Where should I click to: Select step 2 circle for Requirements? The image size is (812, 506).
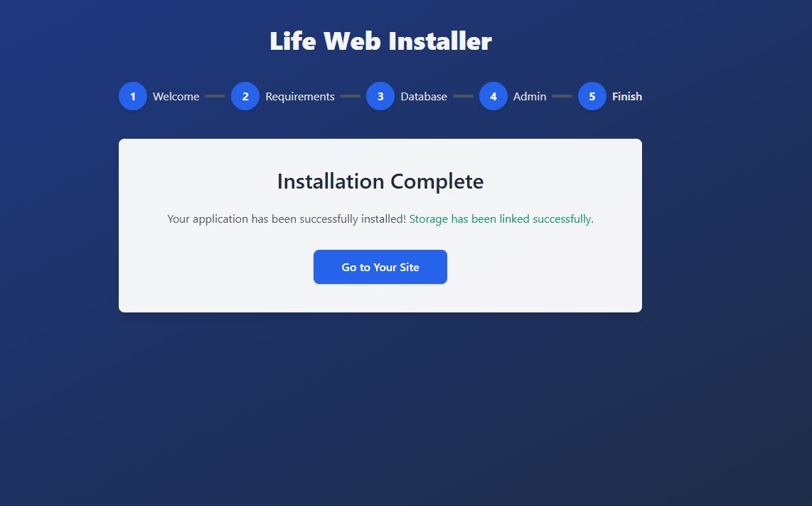pos(245,96)
